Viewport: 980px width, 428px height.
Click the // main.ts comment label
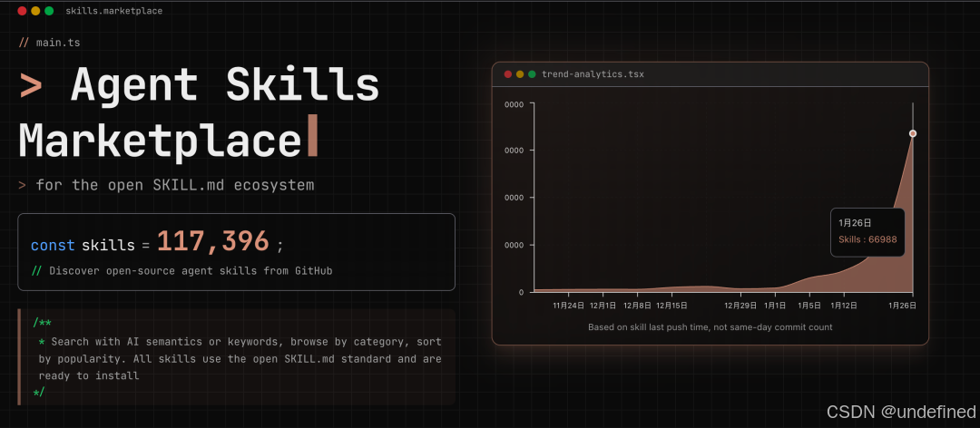[x=49, y=43]
